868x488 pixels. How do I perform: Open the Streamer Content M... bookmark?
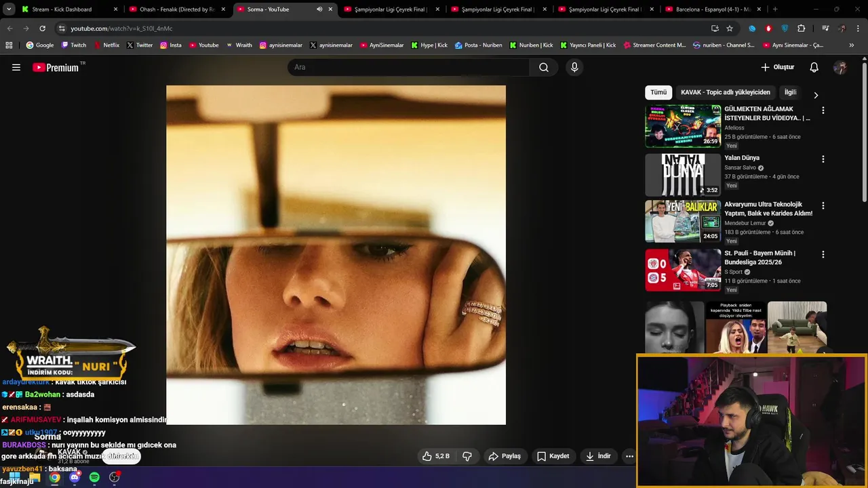coord(654,45)
